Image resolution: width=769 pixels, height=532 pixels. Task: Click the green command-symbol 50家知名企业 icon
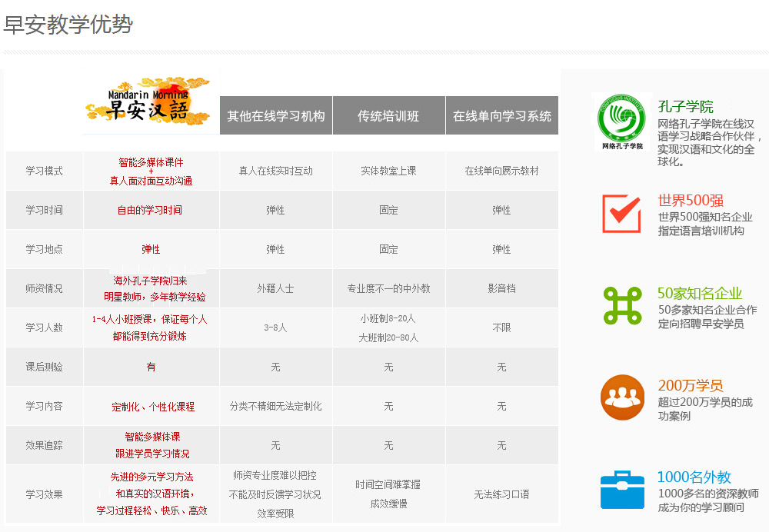(622, 305)
